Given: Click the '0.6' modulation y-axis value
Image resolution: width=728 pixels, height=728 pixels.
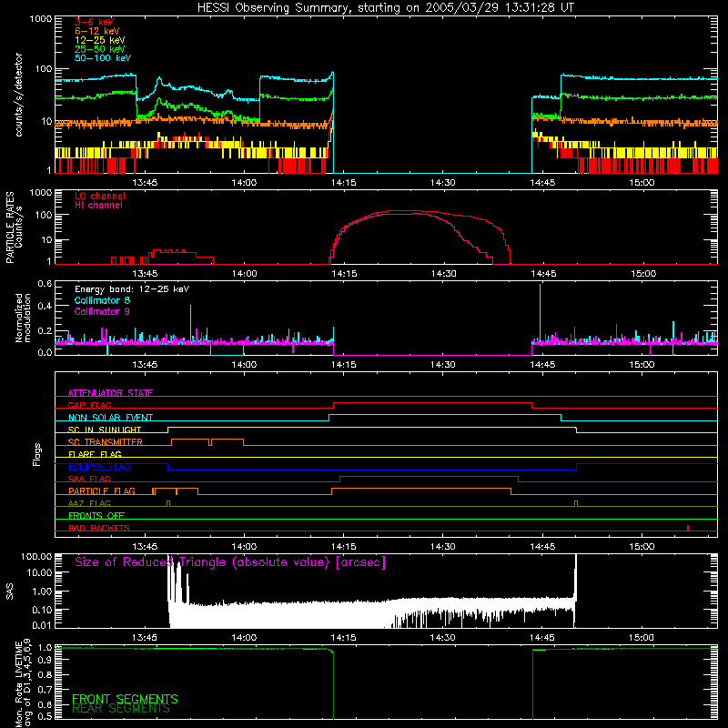Looking at the screenshot, I should coord(45,284).
